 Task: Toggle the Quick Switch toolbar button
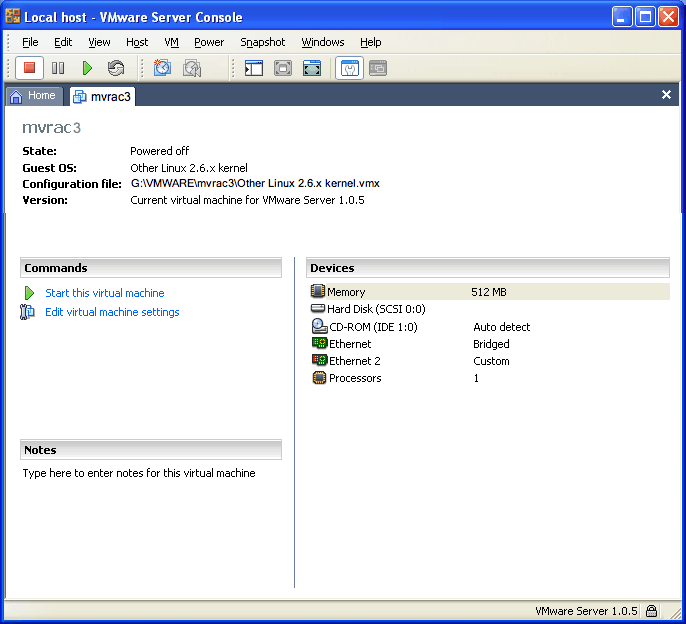tap(312, 68)
